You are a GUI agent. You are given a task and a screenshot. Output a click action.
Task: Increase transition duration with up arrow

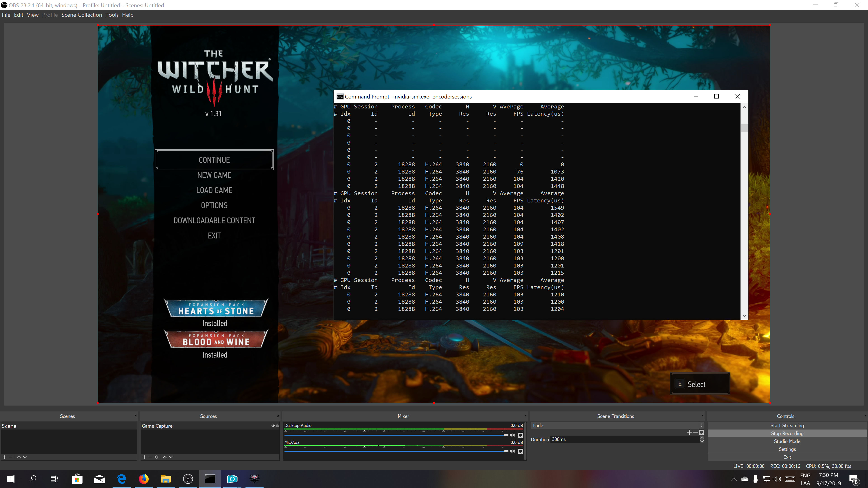702,438
